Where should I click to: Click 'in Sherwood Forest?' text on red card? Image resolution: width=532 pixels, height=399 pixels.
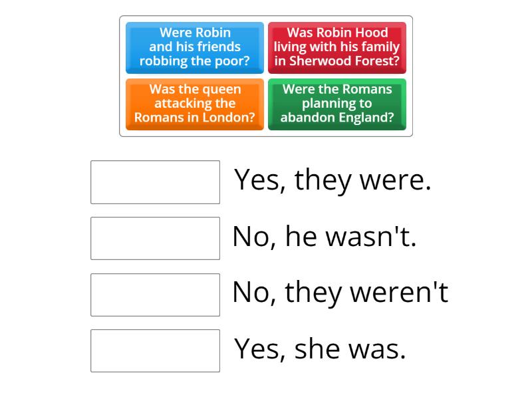(337, 60)
